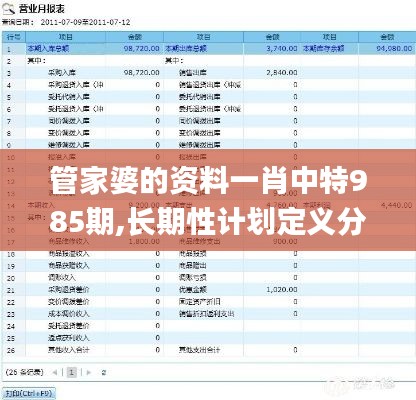The width and height of the screenshot is (416, 400).
Task: Select the 其他收入合计 item in row 26
Action: click(x=69, y=350)
